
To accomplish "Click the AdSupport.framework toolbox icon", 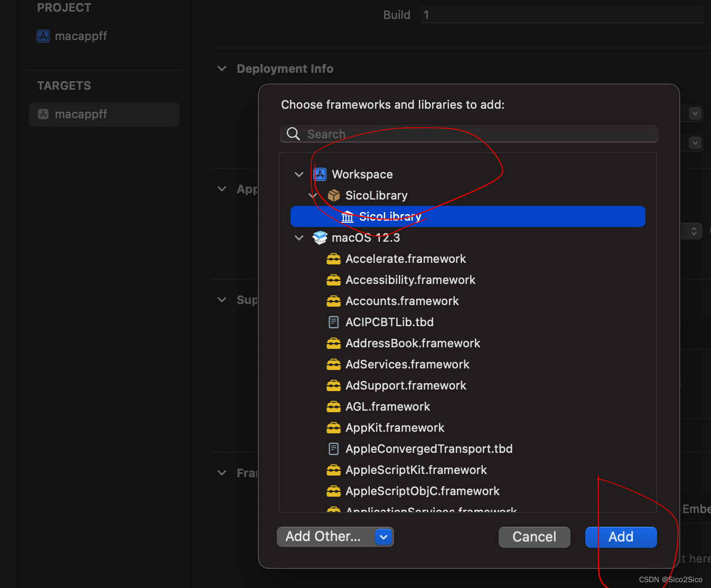I will click(333, 385).
